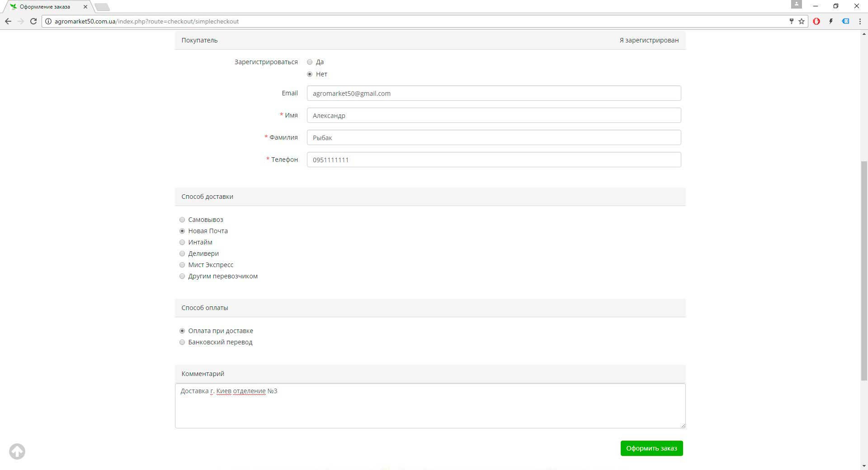Click the browser back arrow
Screen dimensions: 868x470
[8, 21]
